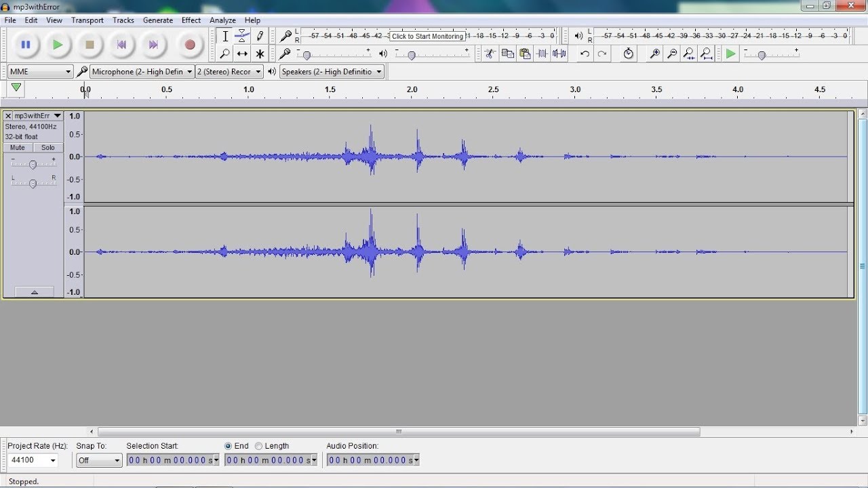Click the horizontal scrollbar under the tracks
The width and height of the screenshot is (868, 488).
click(x=399, y=431)
